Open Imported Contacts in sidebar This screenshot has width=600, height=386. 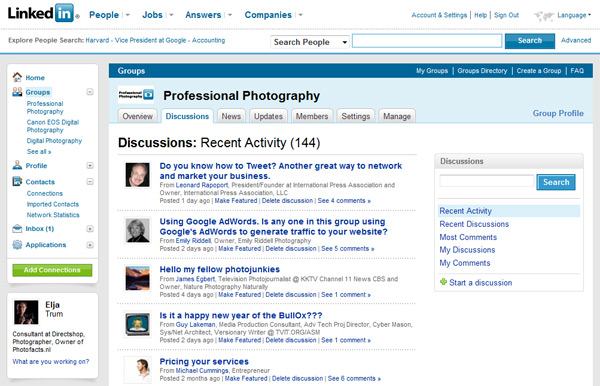coord(53,204)
